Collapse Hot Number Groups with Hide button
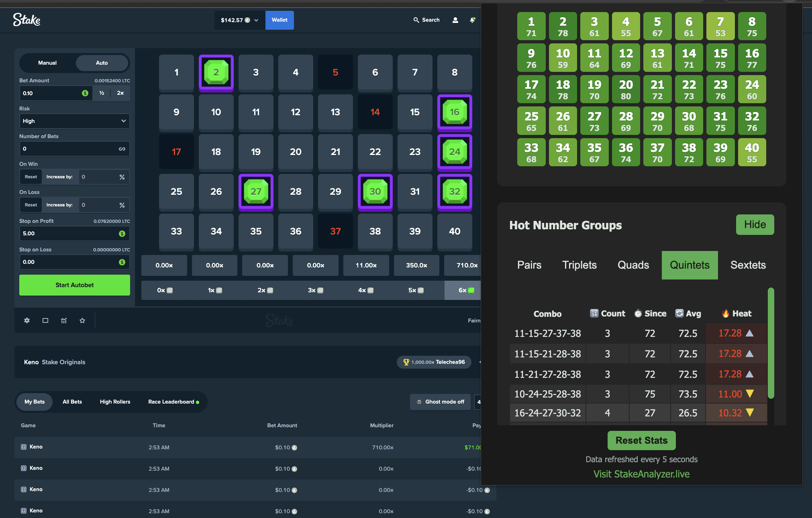The width and height of the screenshot is (812, 518). pos(755,224)
